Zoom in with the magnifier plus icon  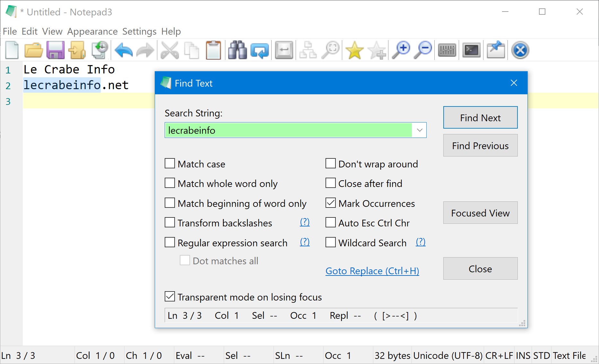pos(401,50)
